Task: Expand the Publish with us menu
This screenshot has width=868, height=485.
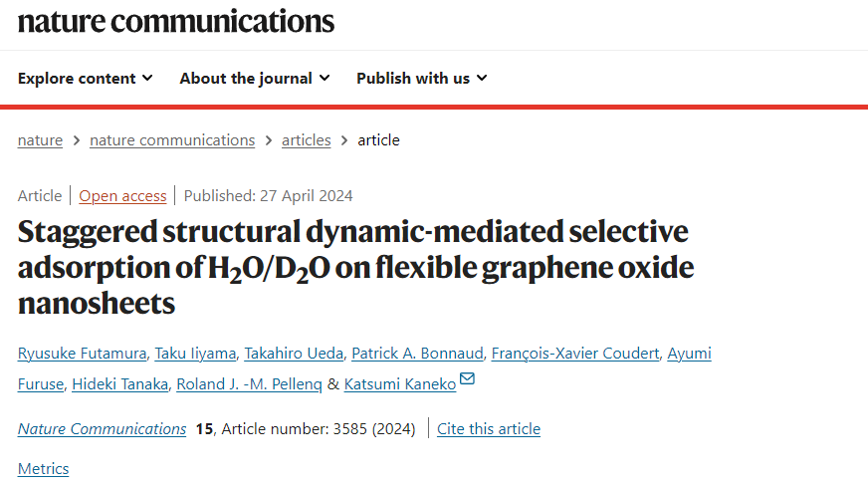Action: [x=422, y=79]
